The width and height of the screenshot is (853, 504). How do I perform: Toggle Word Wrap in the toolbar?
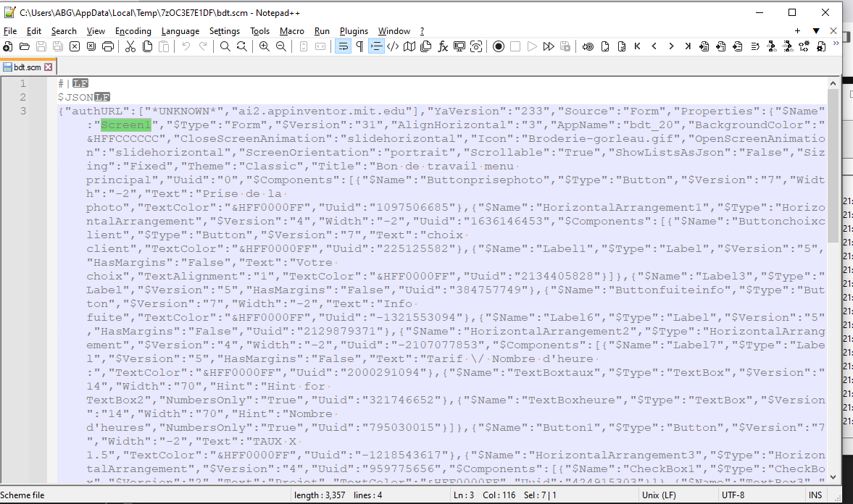coord(343,46)
